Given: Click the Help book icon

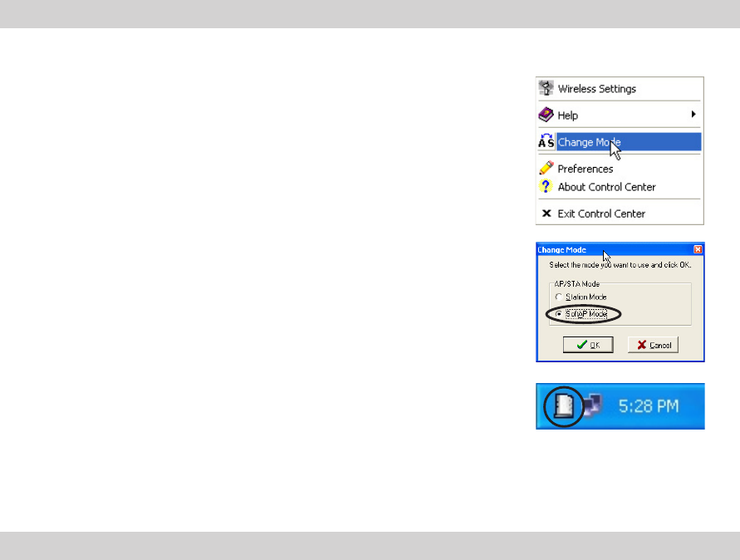Looking at the screenshot, I should tap(546, 115).
